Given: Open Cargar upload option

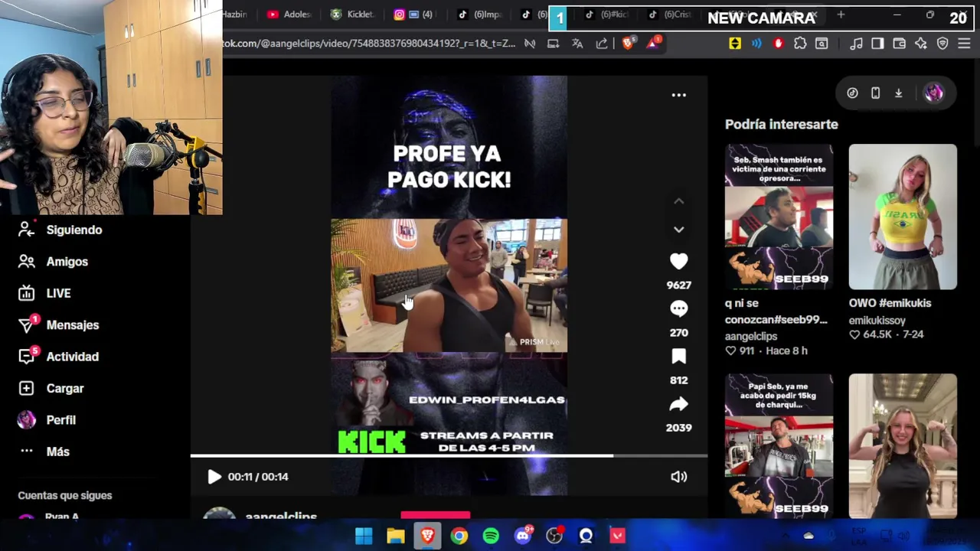Looking at the screenshot, I should tap(65, 389).
